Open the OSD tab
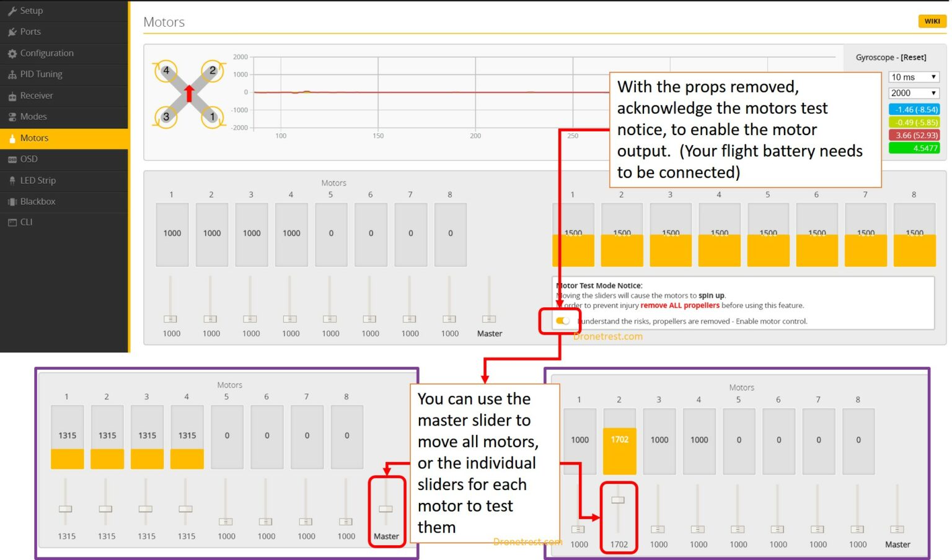The image size is (952, 560). [29, 159]
